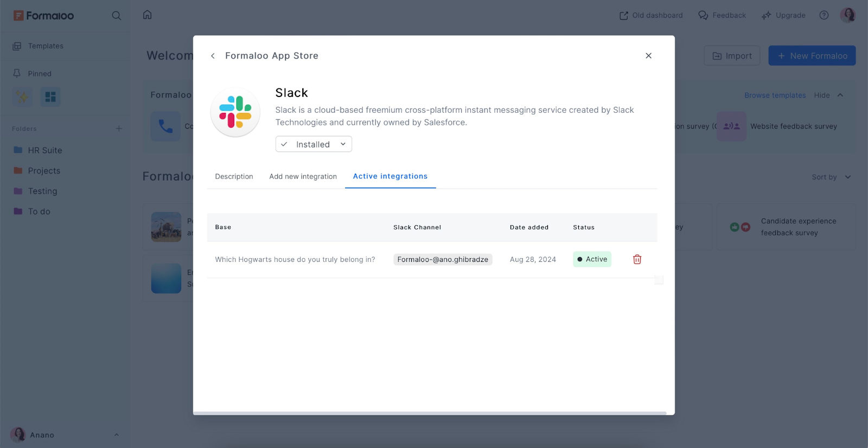Screen dimensions: 868x448
Task: Select the Active integrations tab
Action: pyautogui.click(x=390, y=176)
